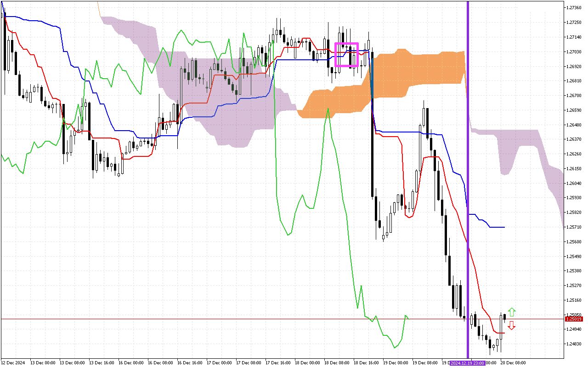The width and height of the screenshot is (588, 368).
Task: Click the 1.26370 price axis label
Action: click(x=574, y=139)
